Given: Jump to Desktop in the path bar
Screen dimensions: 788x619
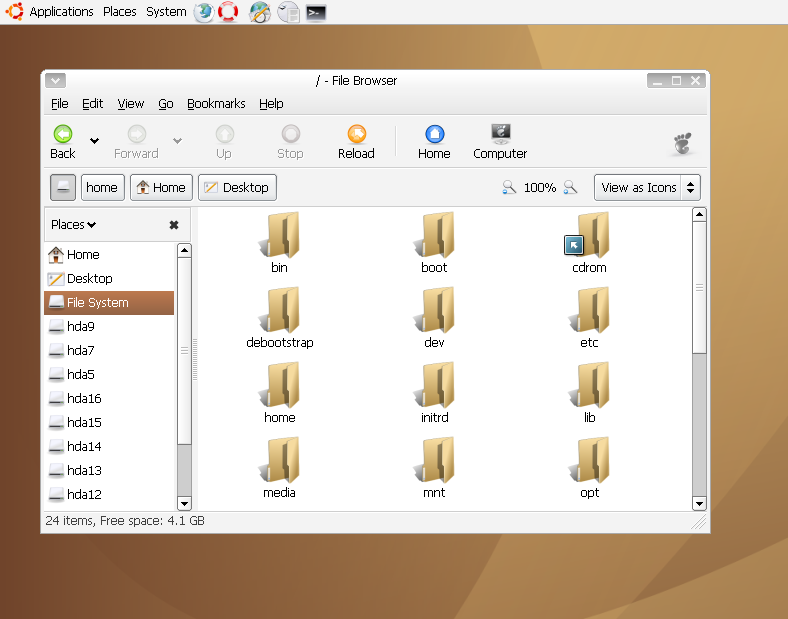Looking at the screenshot, I should [x=237, y=187].
